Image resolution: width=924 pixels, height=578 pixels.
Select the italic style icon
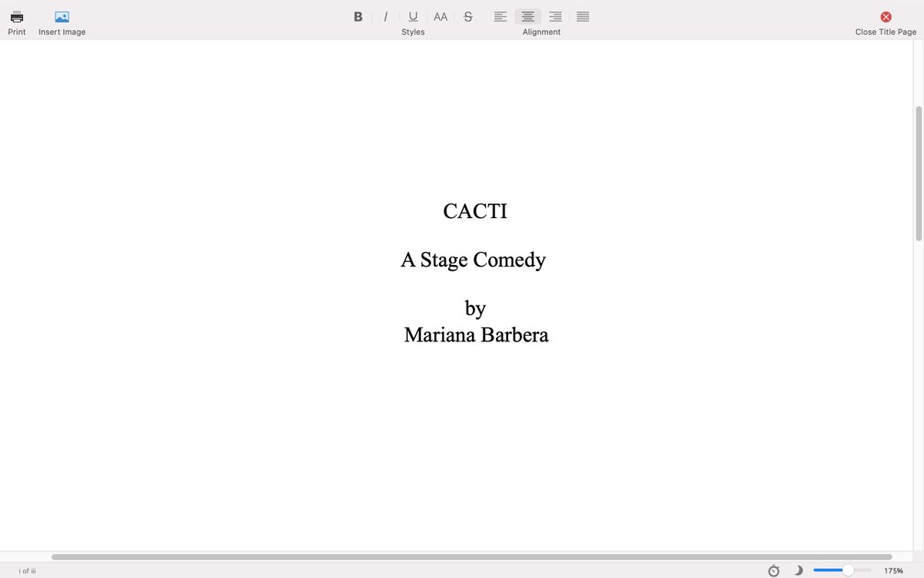[x=385, y=15]
